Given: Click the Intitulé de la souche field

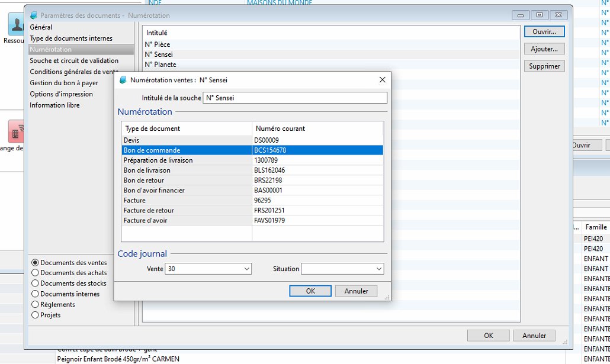Looking at the screenshot, I should tap(294, 98).
